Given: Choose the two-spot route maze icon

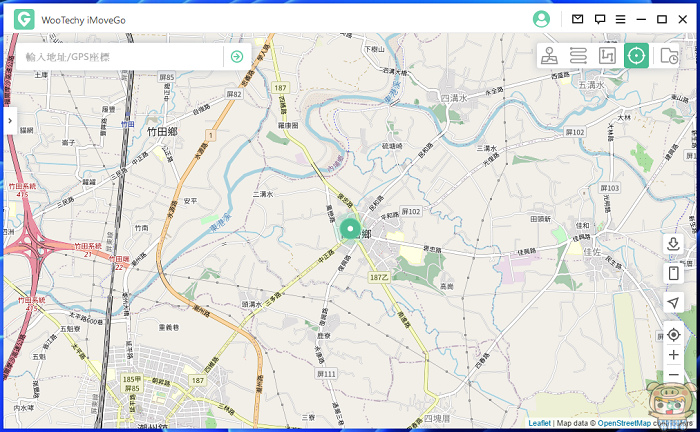Looking at the screenshot, I should coord(606,56).
